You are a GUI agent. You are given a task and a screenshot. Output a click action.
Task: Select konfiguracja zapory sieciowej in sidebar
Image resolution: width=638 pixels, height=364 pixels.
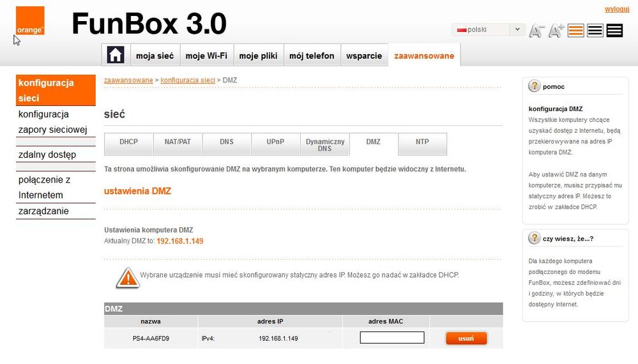click(x=52, y=122)
